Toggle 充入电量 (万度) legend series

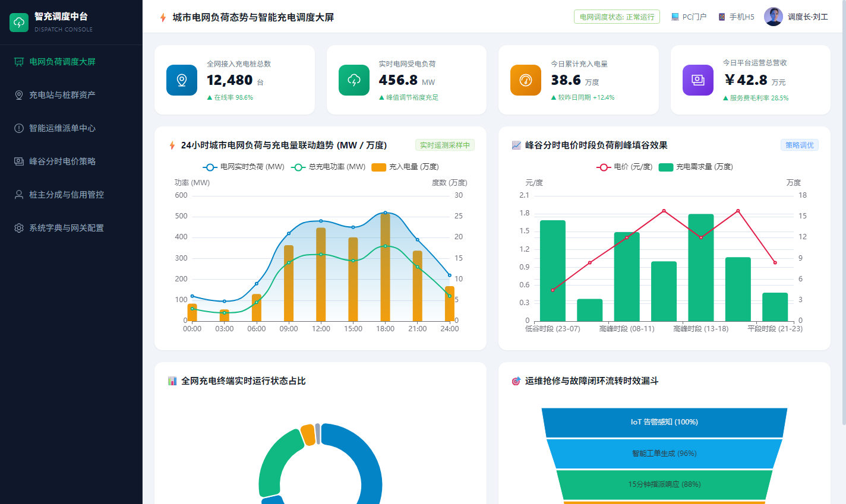click(x=405, y=167)
